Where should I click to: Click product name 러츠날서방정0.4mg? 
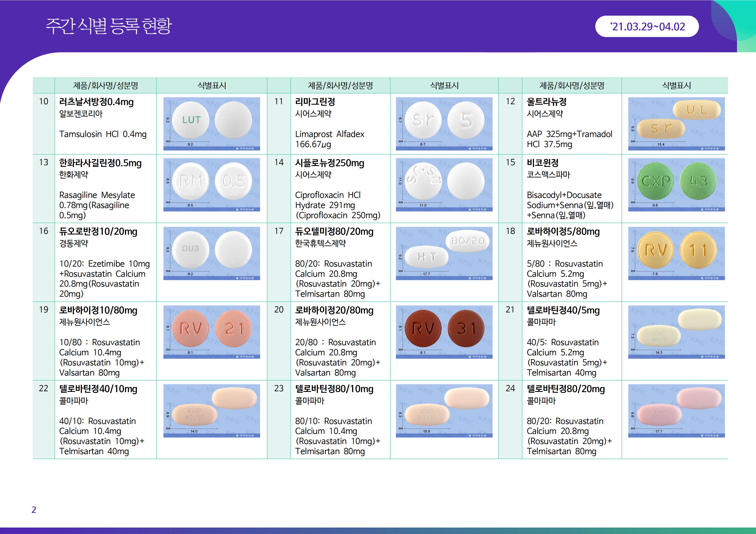tap(97, 102)
